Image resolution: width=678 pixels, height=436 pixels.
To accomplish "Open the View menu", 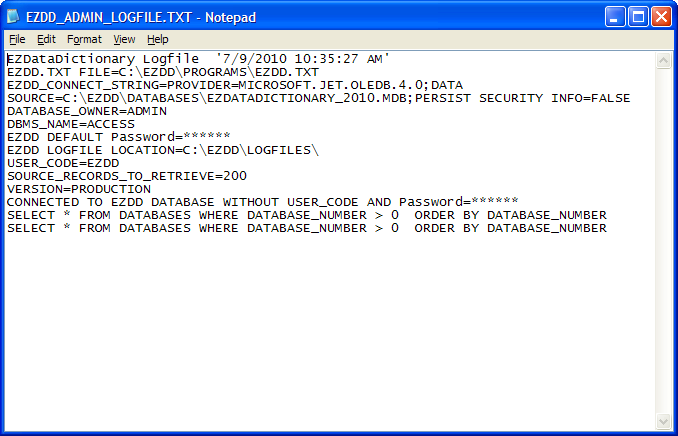I will (124, 39).
